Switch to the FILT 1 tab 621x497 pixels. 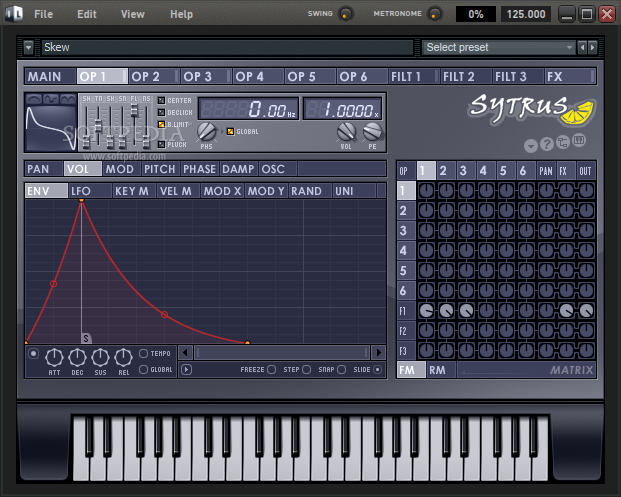414,76
